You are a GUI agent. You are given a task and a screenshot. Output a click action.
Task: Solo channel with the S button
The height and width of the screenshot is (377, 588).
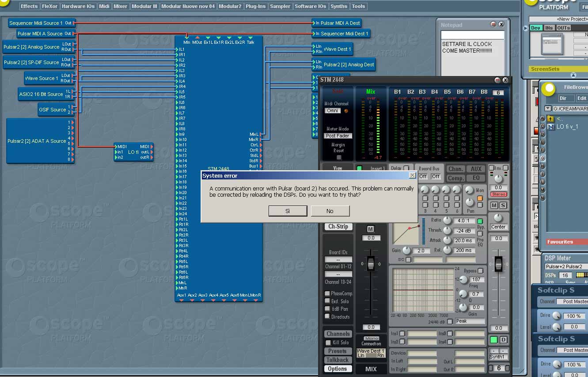[x=503, y=206]
